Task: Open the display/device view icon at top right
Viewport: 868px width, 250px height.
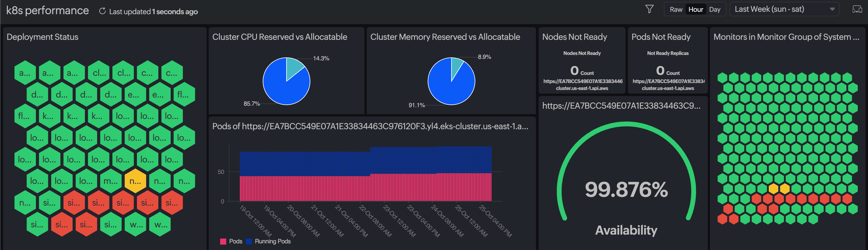Action: point(859,9)
